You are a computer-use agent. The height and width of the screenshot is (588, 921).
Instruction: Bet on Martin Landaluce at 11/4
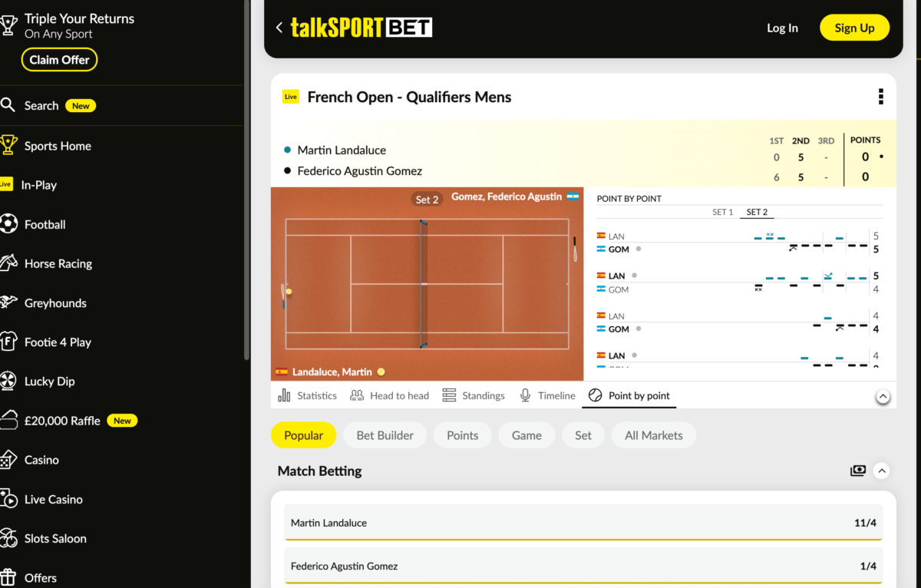583,523
